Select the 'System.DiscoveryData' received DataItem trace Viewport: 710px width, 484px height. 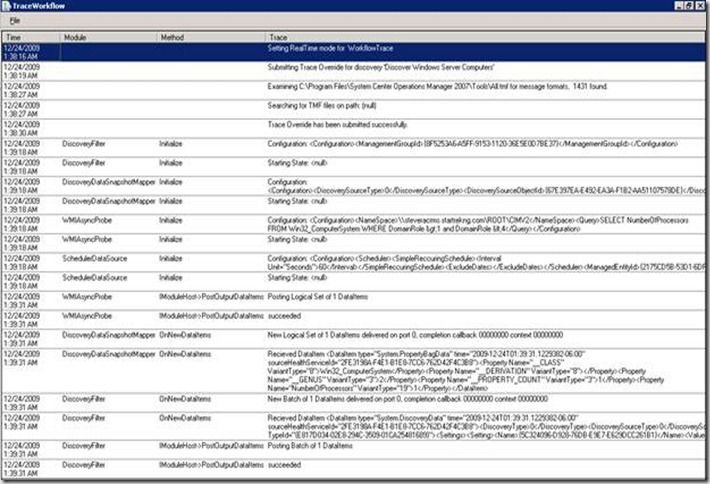[353, 426]
